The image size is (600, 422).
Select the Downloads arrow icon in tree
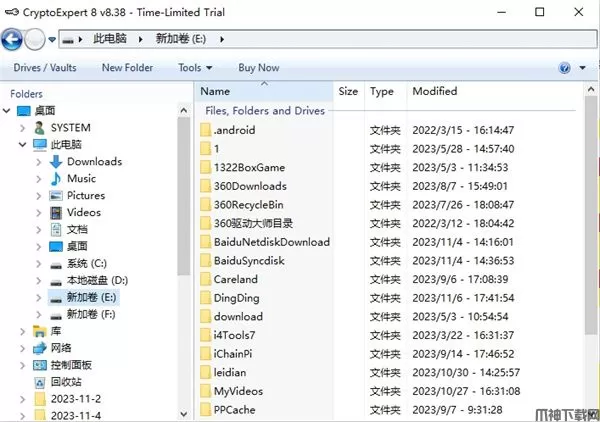tap(56, 161)
